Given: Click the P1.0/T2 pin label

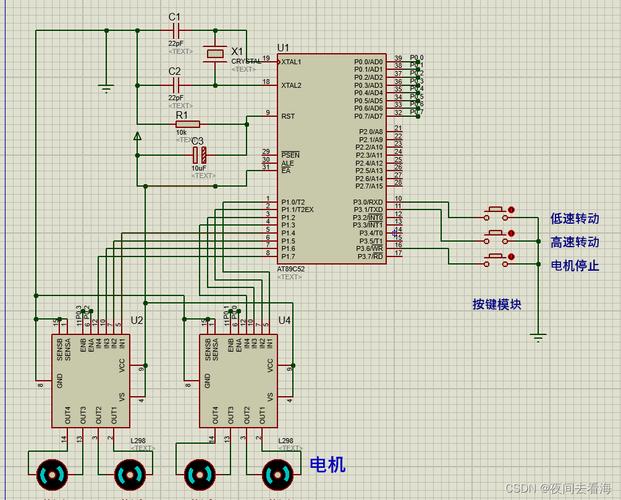Looking at the screenshot, I should click(293, 202).
